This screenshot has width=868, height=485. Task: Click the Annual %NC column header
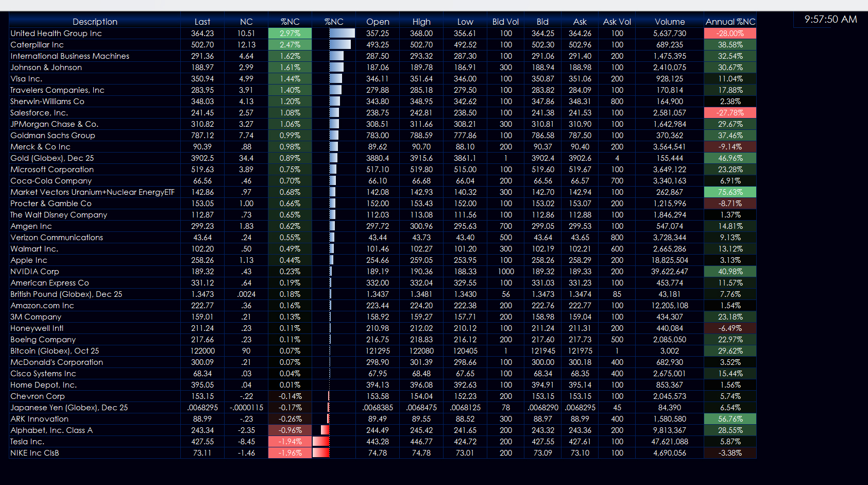click(730, 22)
